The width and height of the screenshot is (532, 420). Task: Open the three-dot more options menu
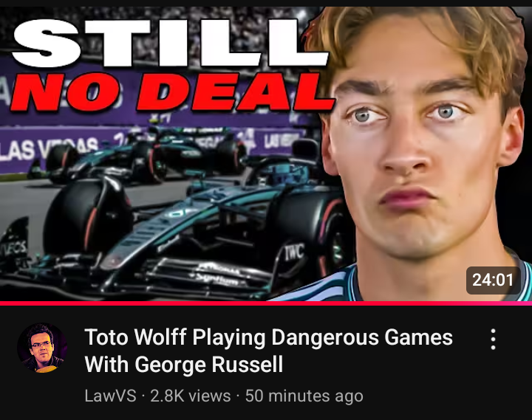click(493, 339)
